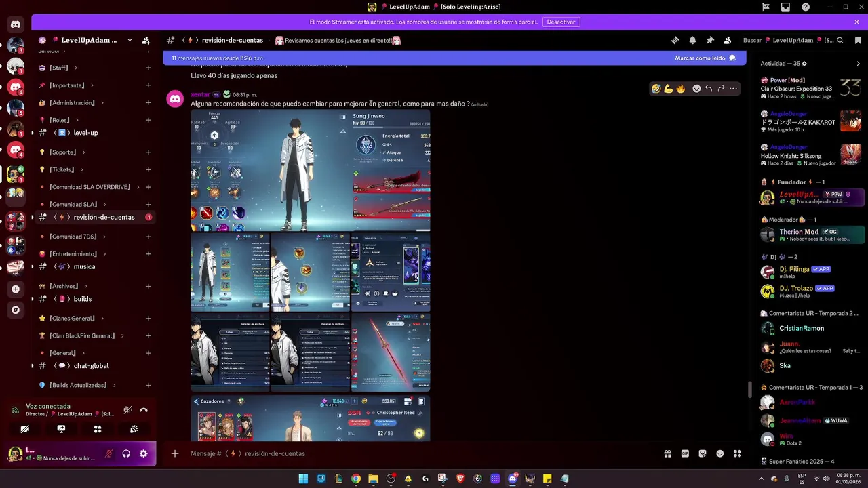Forward the message with right arrow icon
868x488 pixels.
pos(721,89)
